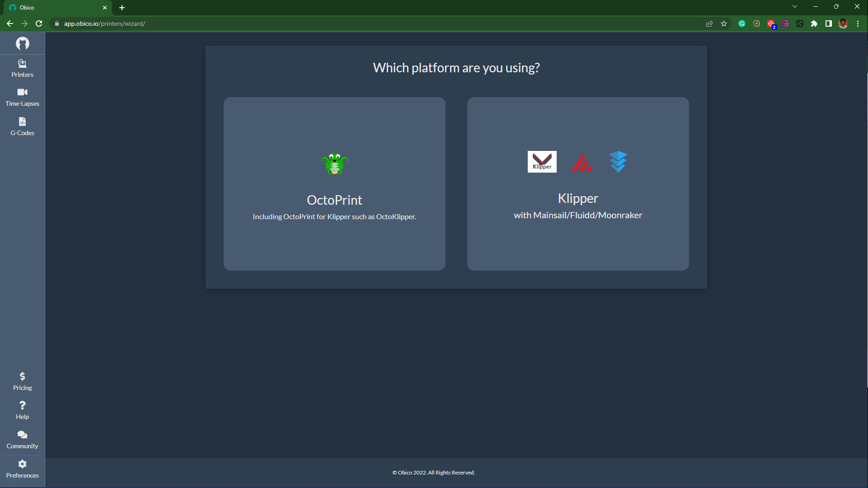Click the purple extension icon
868x488 pixels.
pyautogui.click(x=785, y=23)
